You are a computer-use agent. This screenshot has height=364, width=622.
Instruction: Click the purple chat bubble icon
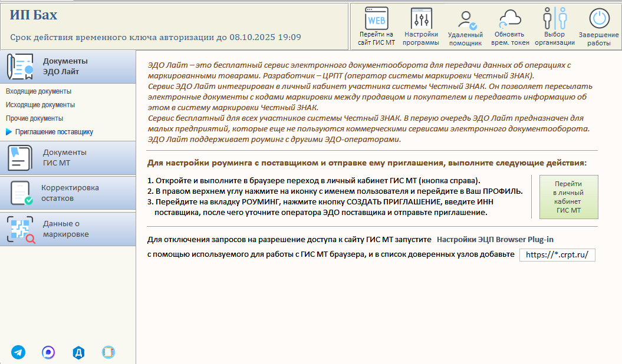[x=48, y=352]
